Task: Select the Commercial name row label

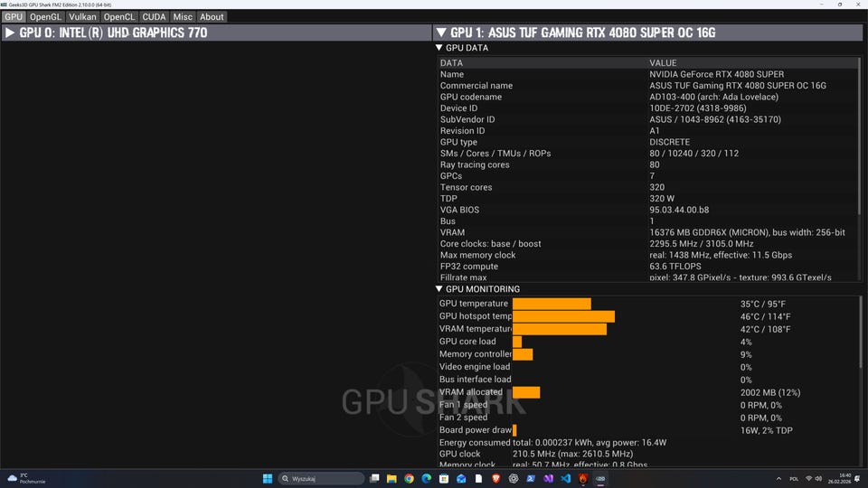Action: pyautogui.click(x=476, y=86)
